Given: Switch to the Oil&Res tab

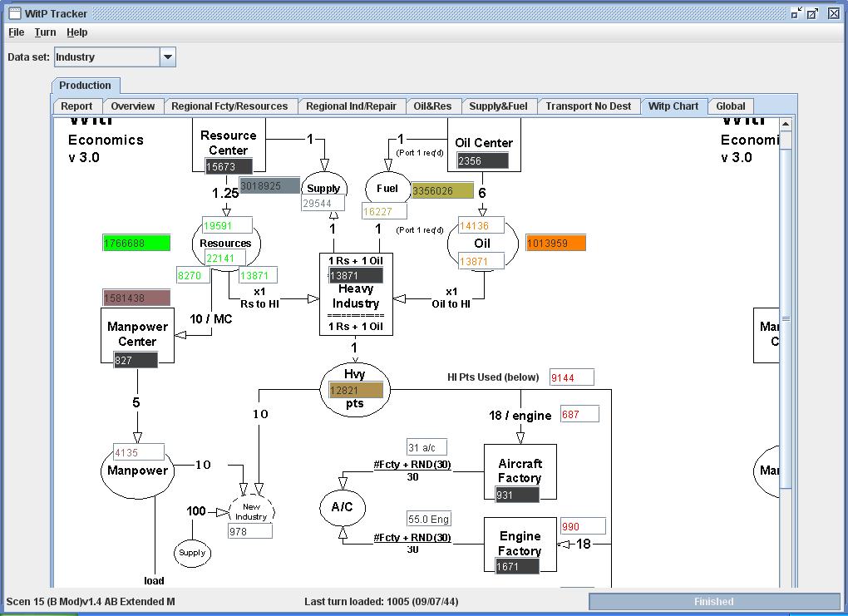Looking at the screenshot, I should click(x=432, y=106).
